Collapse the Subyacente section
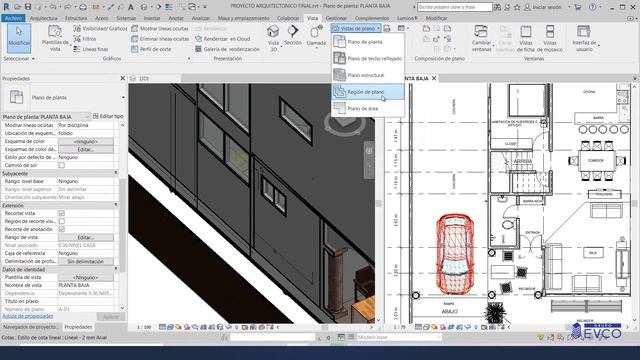 (116, 173)
